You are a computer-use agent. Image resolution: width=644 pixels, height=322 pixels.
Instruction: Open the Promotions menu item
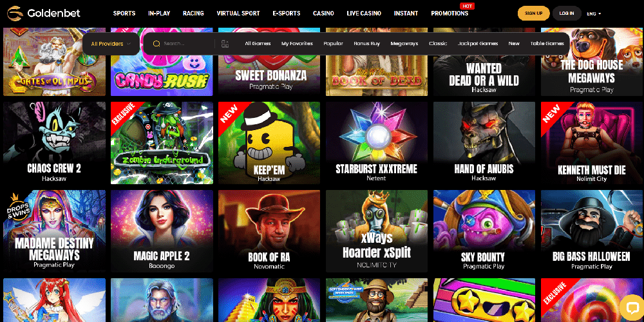450,13
